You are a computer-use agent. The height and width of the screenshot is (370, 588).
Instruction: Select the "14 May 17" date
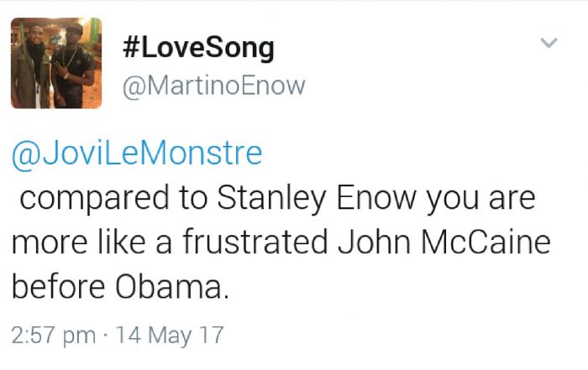[171, 336]
